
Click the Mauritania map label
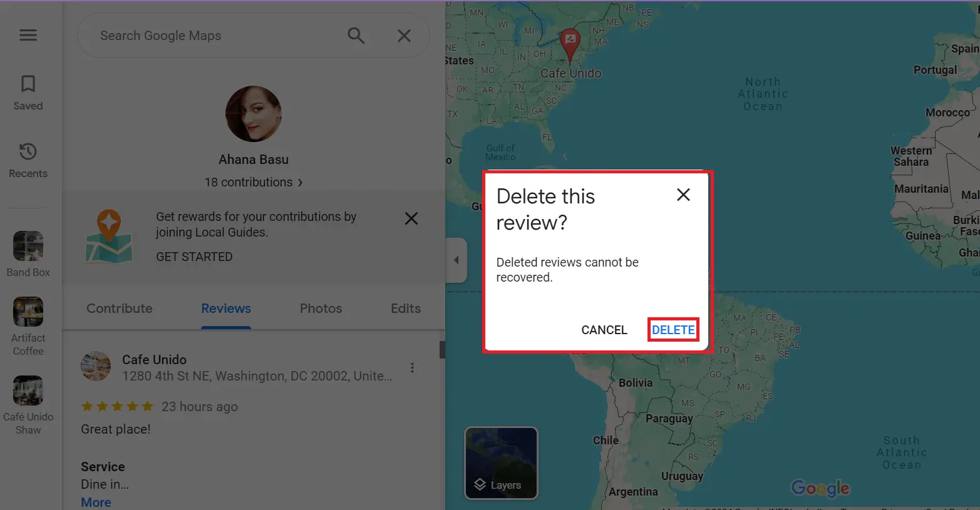point(921,189)
